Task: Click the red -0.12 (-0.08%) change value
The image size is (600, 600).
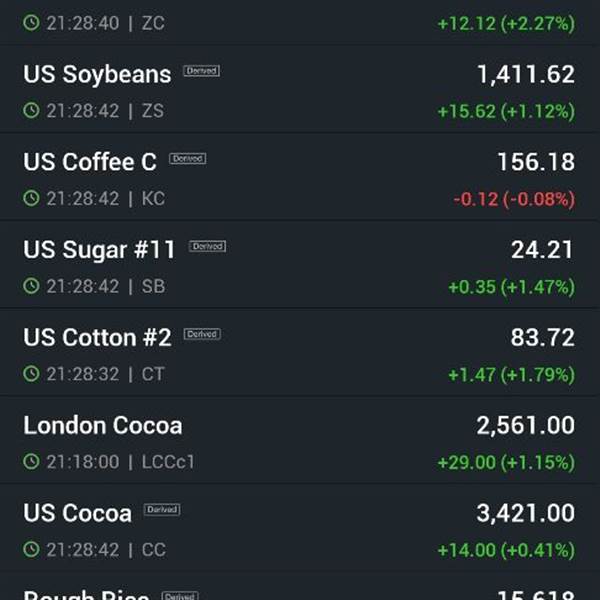Action: 514,199
